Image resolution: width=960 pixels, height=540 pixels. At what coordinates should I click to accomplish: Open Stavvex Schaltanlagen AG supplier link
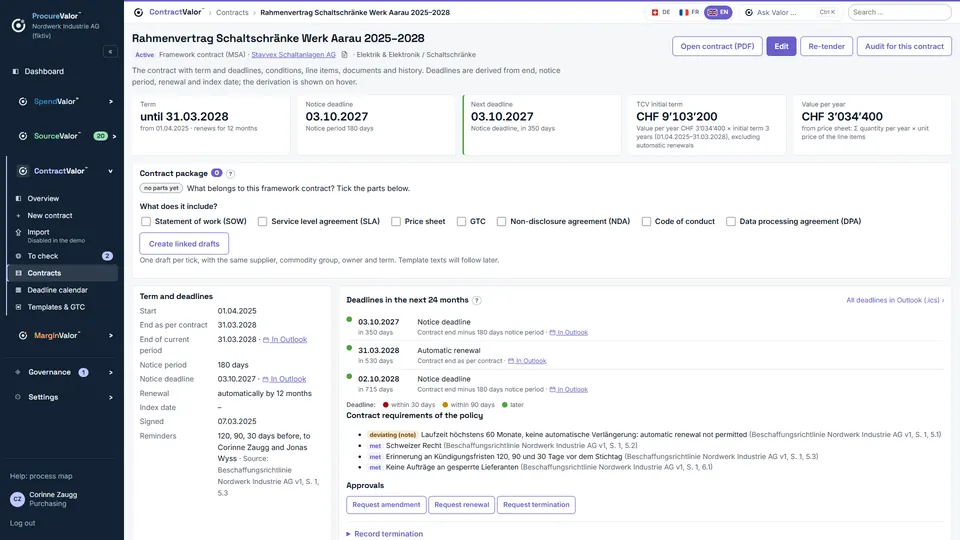(293, 54)
